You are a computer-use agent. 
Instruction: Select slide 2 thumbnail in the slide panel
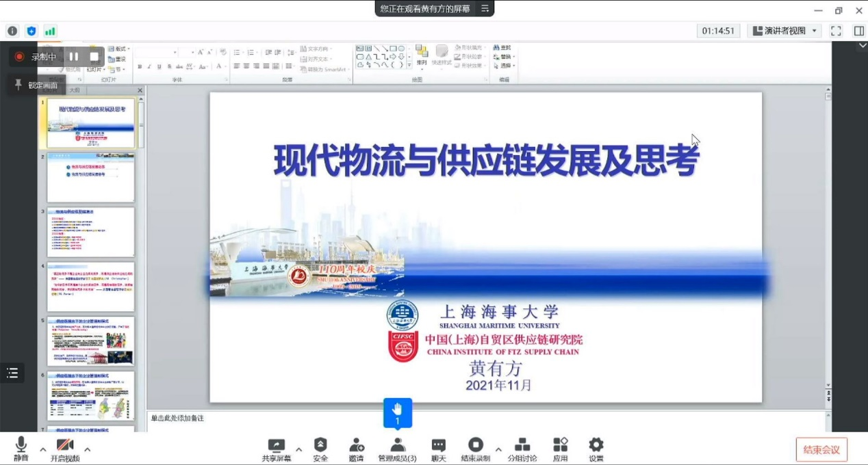[x=91, y=178]
